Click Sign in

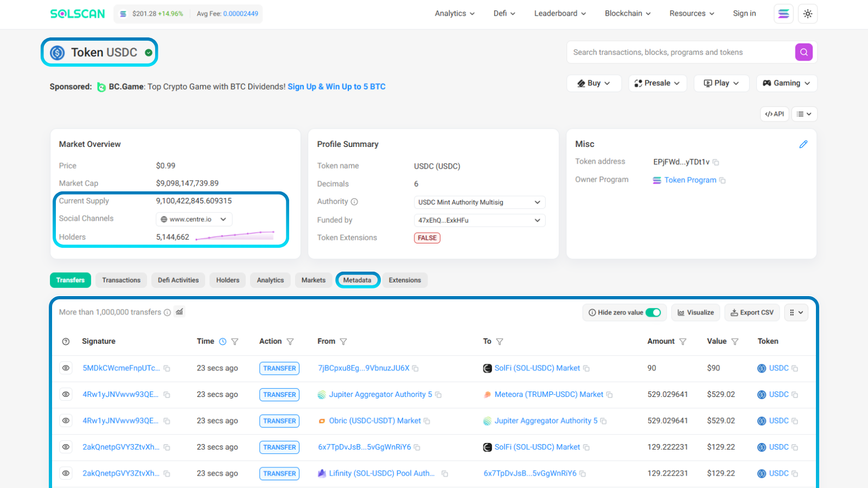[744, 14]
